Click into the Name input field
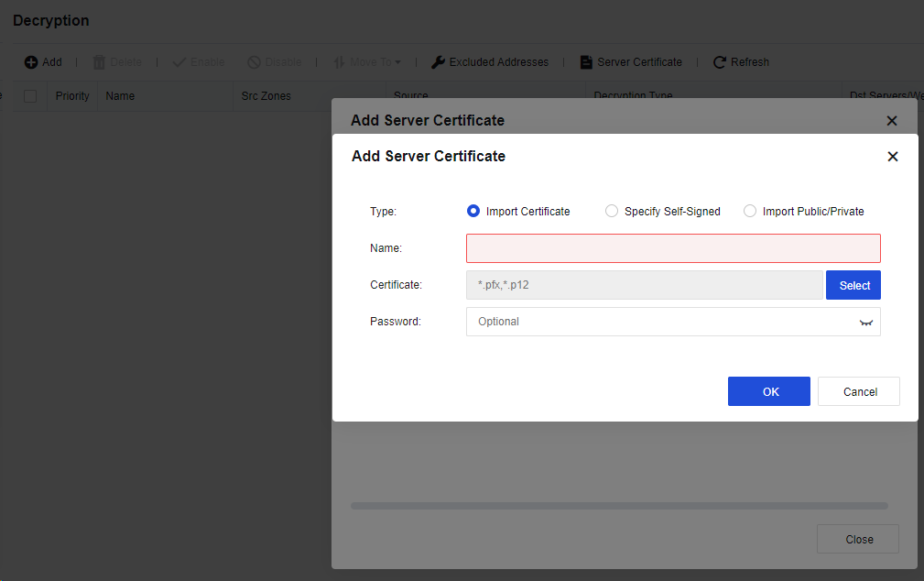The width and height of the screenshot is (924, 581). 672,248
